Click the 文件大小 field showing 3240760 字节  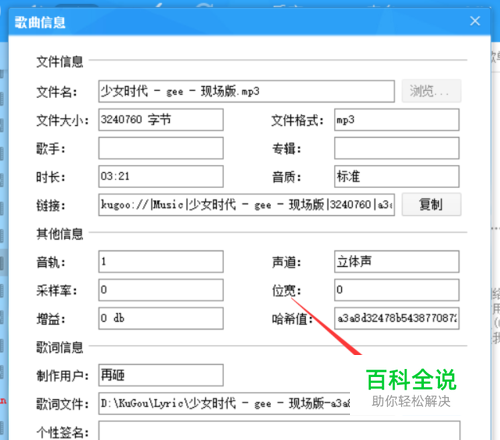(161, 119)
